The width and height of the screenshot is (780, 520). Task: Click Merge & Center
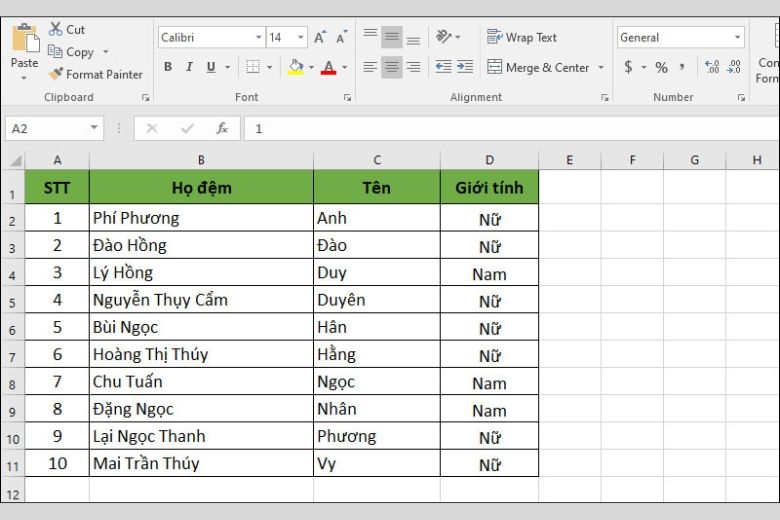point(538,67)
